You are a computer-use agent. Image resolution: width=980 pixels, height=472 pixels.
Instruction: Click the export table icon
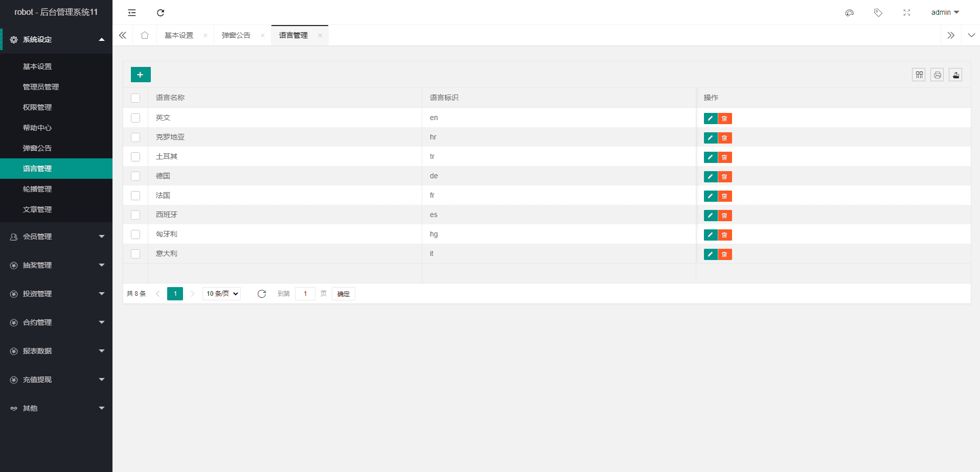pyautogui.click(x=955, y=75)
